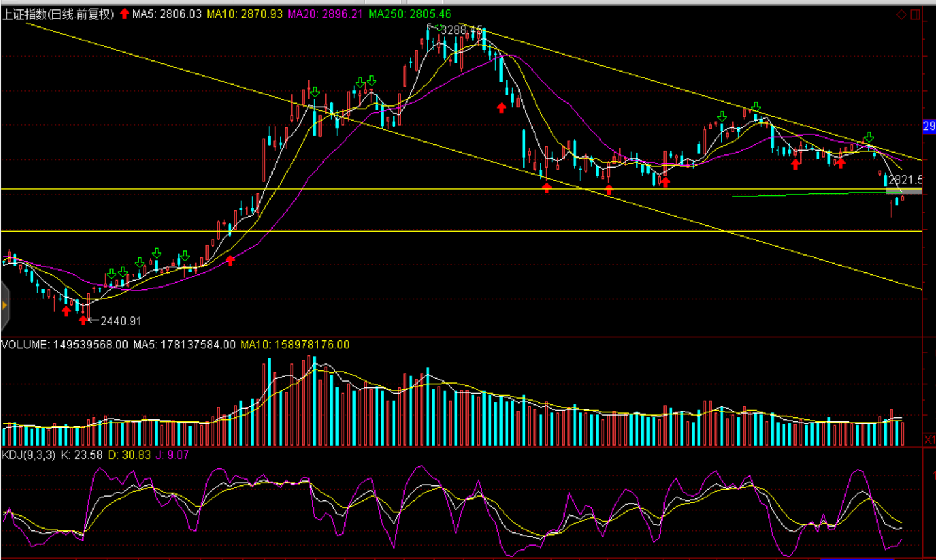Screen dimensions: 936x560
Task: Select the MA20 moving average label
Action: (x=325, y=14)
